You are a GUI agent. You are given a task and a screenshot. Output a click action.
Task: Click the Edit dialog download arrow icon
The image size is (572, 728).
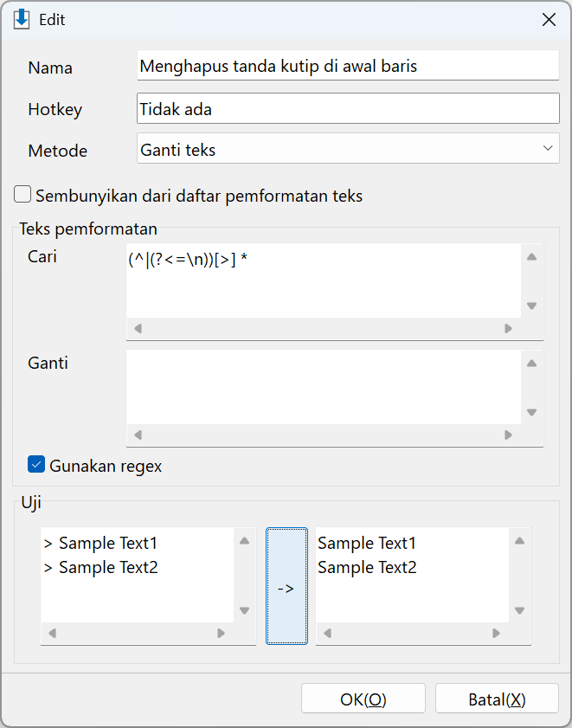22,20
